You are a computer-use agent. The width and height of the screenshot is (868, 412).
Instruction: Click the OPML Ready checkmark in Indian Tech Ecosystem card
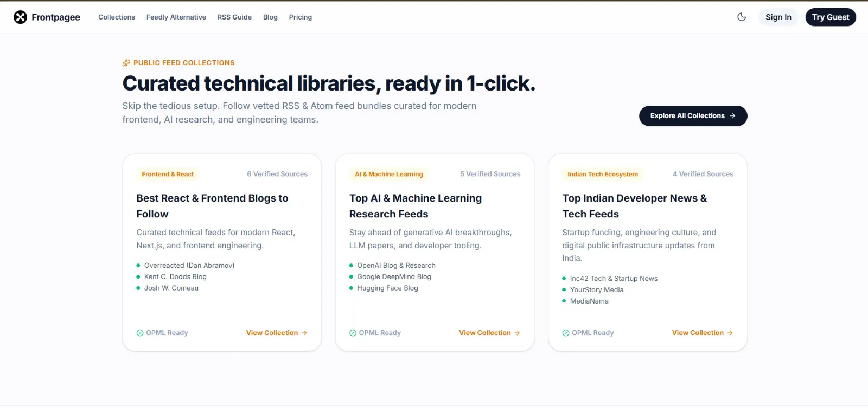pyautogui.click(x=566, y=333)
